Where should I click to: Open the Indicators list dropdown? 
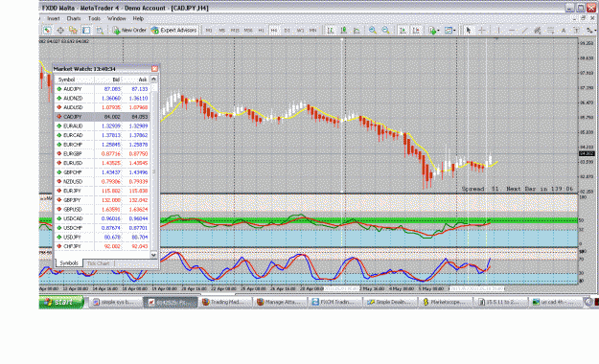coord(434,31)
